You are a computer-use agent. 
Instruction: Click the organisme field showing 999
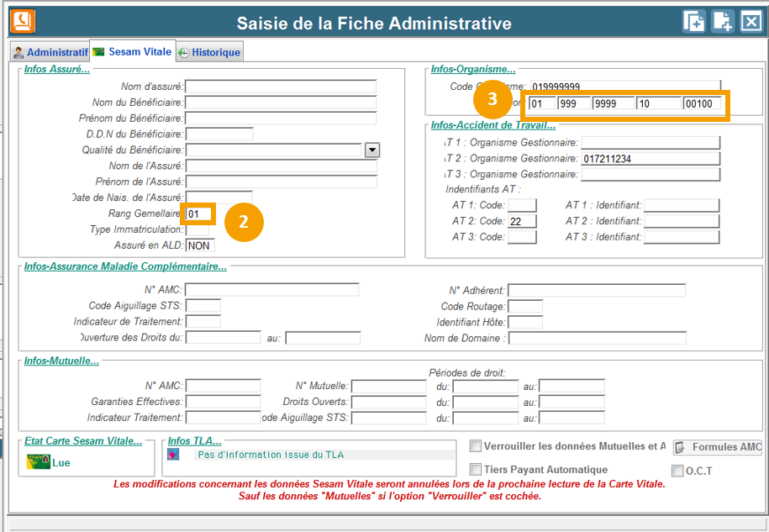[574, 103]
